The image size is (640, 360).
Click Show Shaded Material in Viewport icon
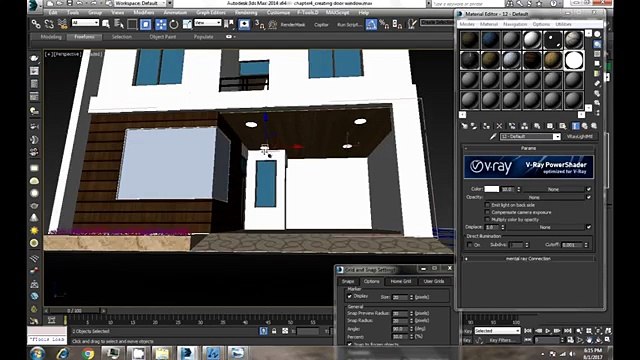coord(563,126)
